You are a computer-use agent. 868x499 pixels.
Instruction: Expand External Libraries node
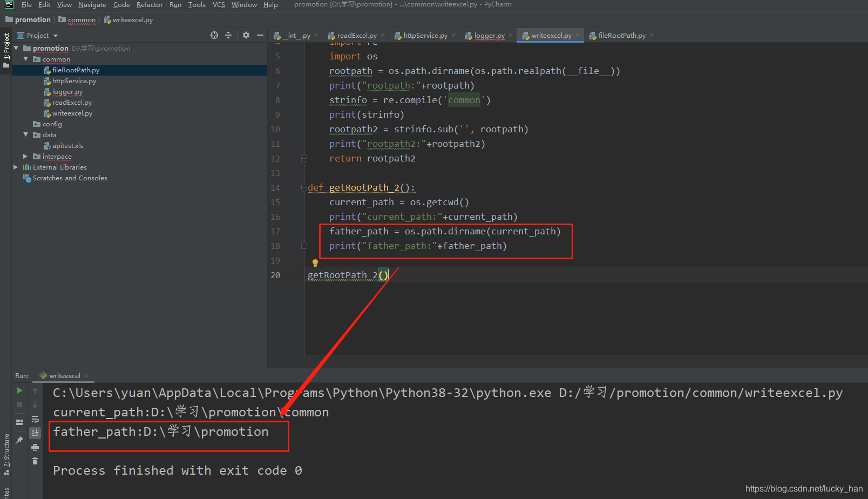click(16, 167)
